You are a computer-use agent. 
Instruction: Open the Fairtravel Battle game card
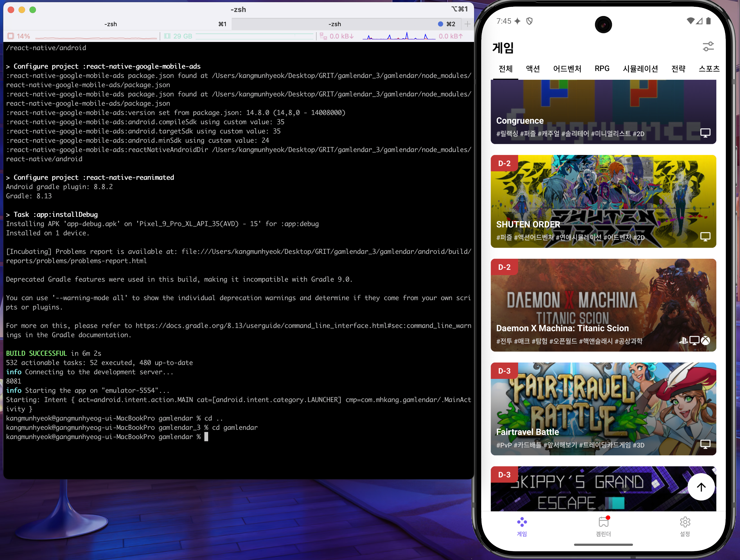[x=603, y=409]
